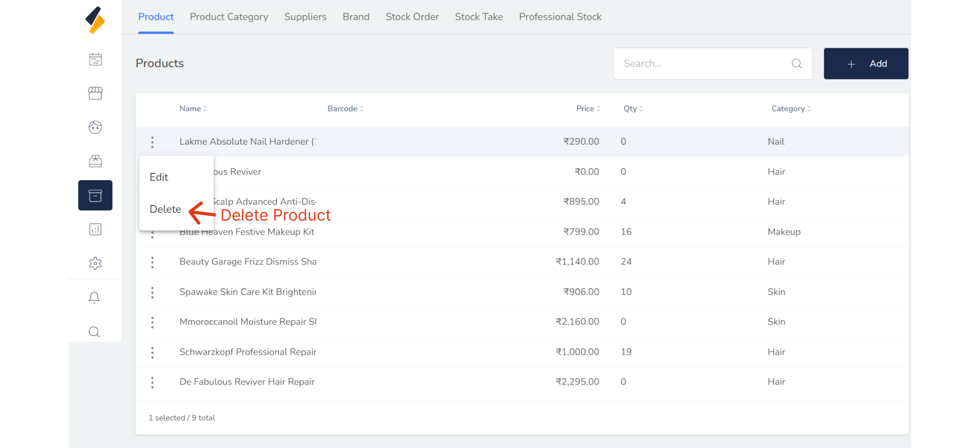Open the Suppliers tab
980x448 pixels.
pyautogui.click(x=305, y=17)
